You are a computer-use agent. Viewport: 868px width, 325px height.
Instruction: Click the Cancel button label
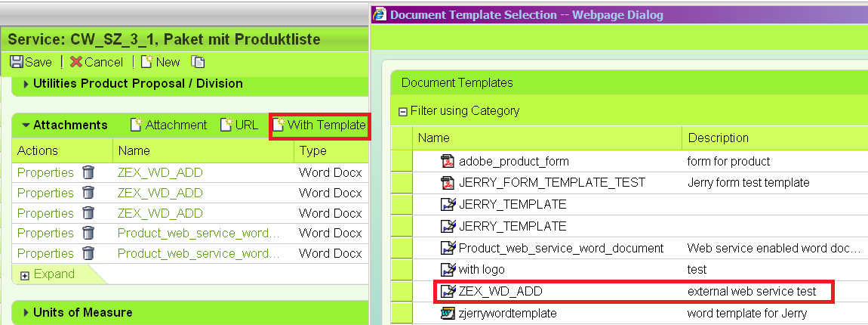pyautogui.click(x=104, y=62)
